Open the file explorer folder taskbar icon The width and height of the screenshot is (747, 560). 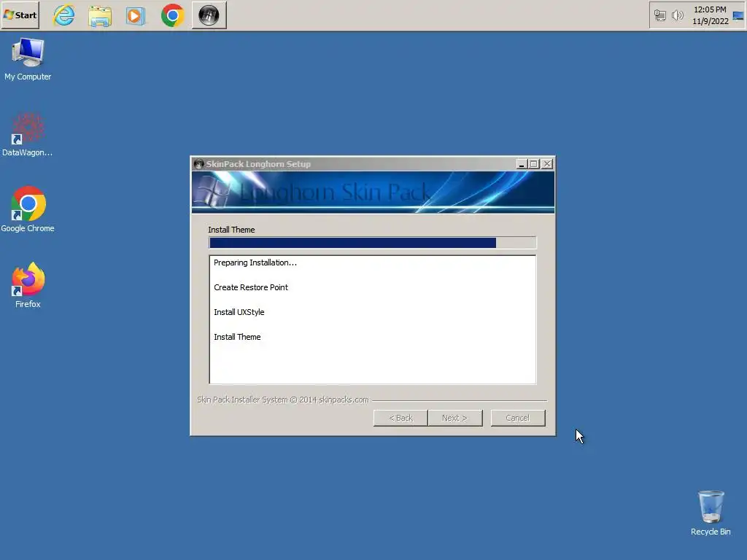[x=100, y=16]
